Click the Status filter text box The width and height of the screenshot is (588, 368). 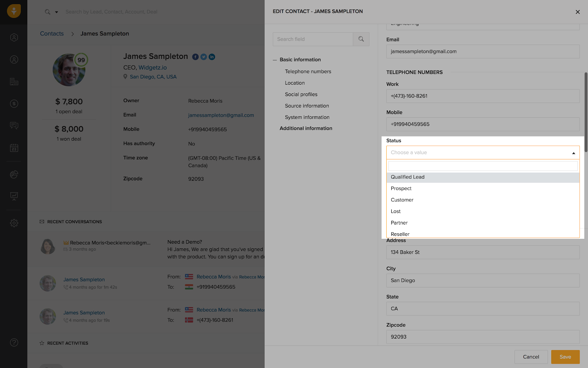click(483, 166)
